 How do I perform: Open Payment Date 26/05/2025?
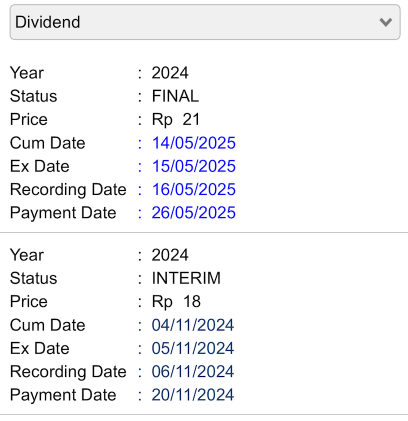tap(194, 213)
